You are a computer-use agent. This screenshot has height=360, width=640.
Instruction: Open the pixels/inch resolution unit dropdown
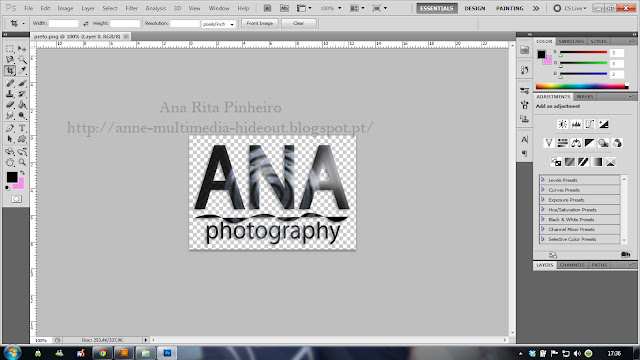[218, 24]
